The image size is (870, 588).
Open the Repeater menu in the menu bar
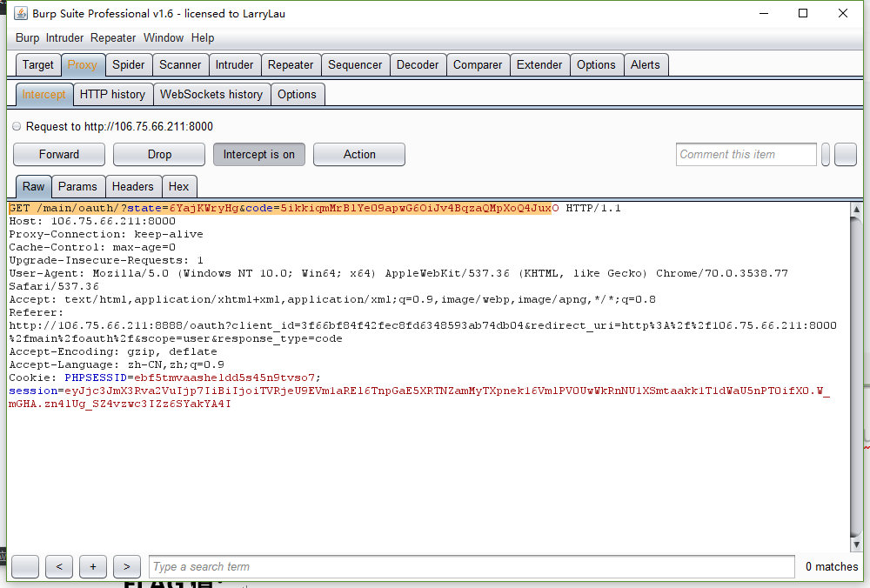113,37
